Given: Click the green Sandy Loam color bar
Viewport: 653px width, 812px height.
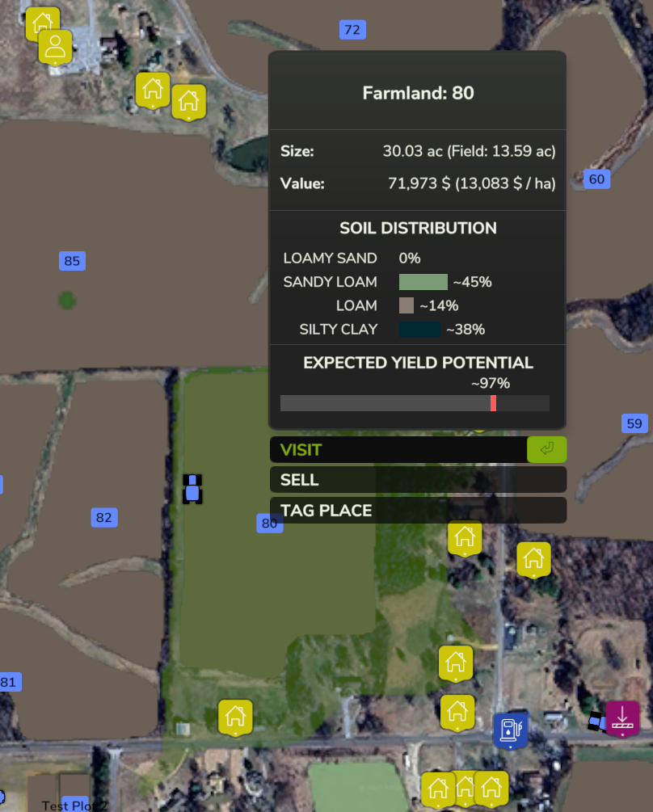Looking at the screenshot, I should point(423,282).
